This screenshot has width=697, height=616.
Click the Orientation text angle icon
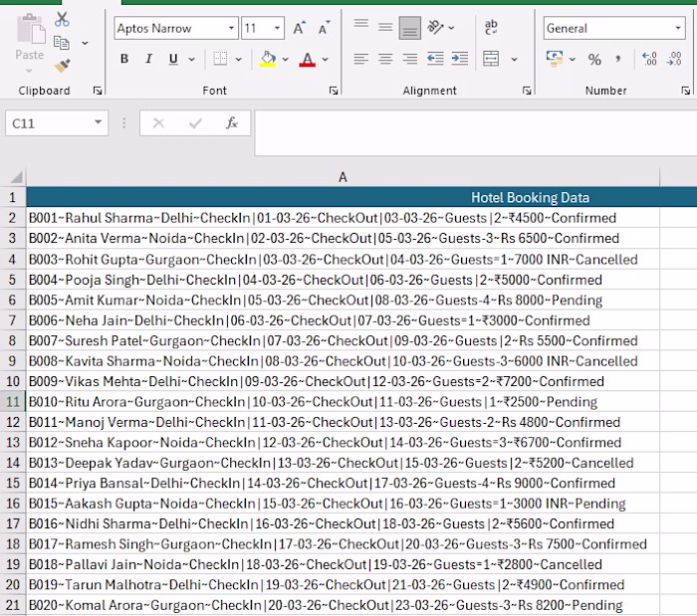click(435, 28)
